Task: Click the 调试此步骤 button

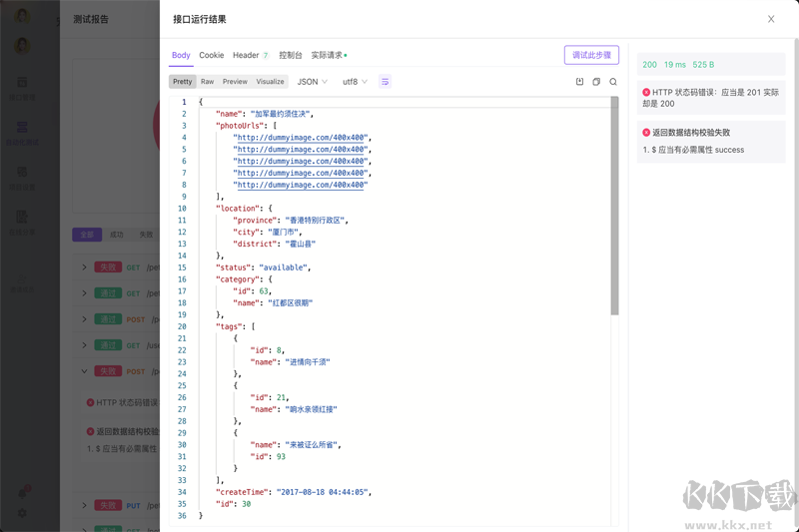Action: click(591, 56)
